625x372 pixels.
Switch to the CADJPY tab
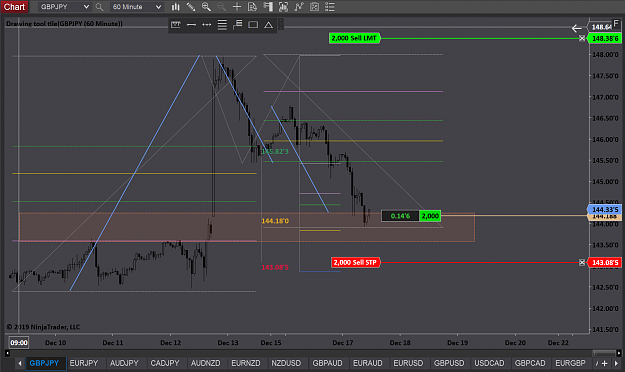(x=165, y=363)
